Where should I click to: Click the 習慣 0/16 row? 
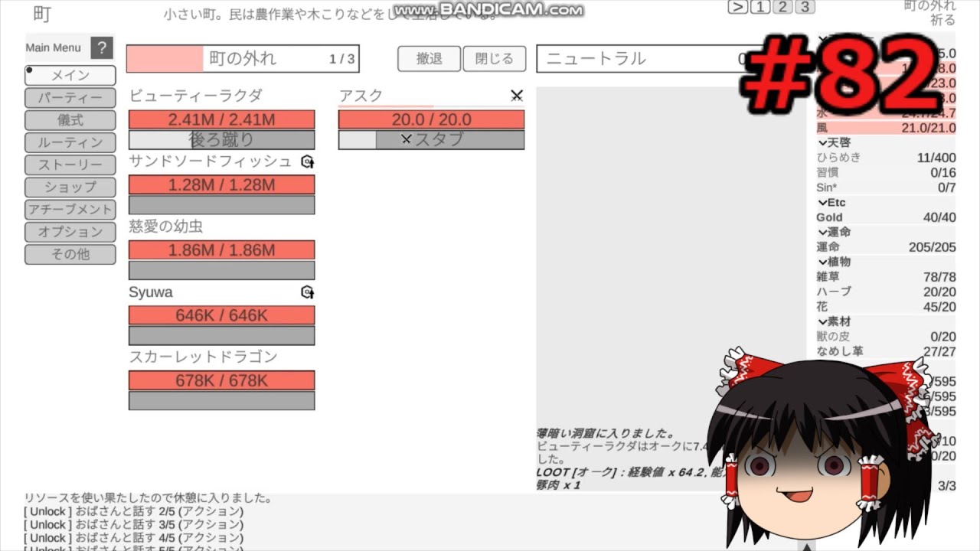tap(886, 173)
